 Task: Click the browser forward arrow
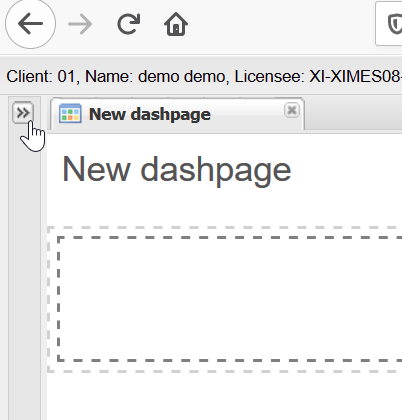coord(80,24)
